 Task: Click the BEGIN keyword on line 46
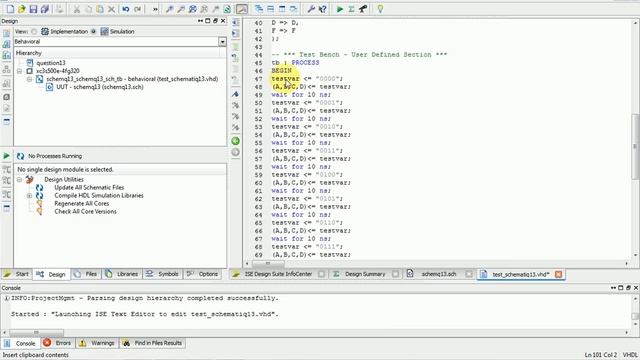pyautogui.click(x=281, y=71)
